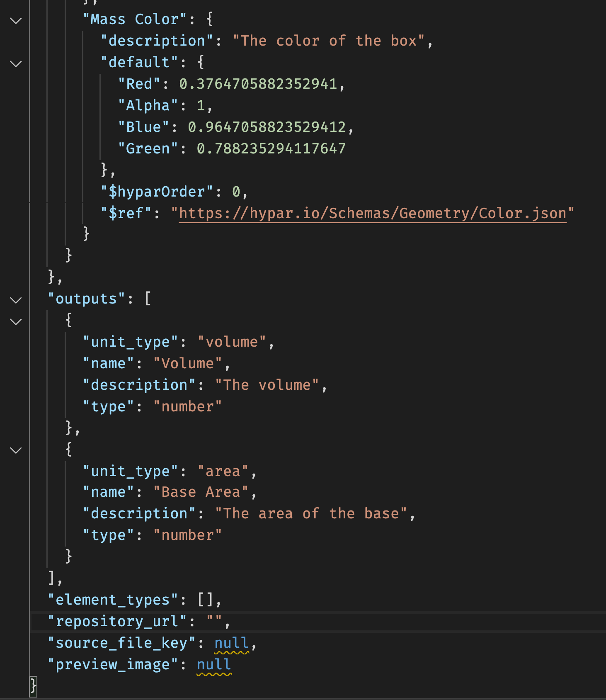Click the "Base Area" name string
606x700 pixels.
point(201,492)
